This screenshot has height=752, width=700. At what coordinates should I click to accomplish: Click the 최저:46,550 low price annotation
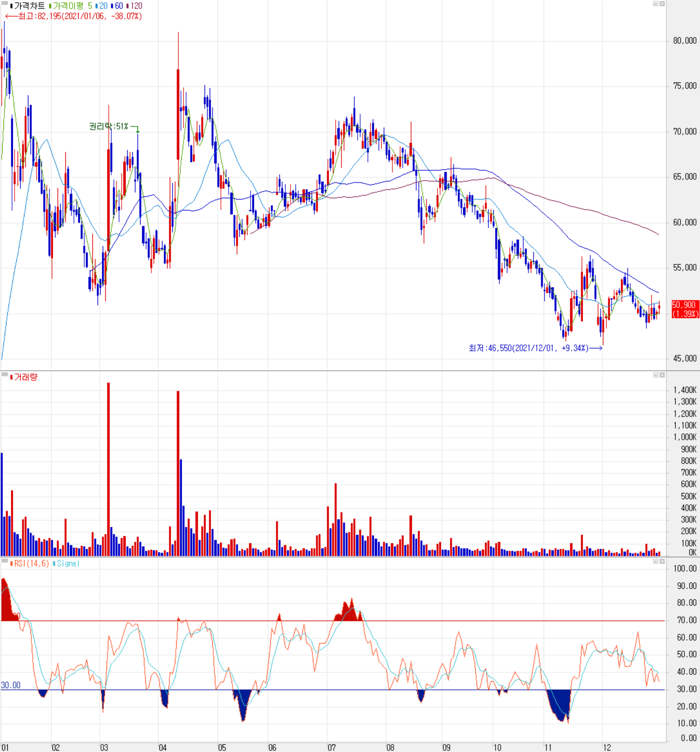point(535,348)
